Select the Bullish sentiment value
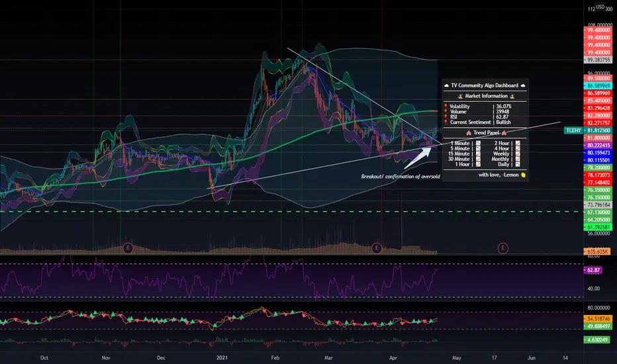Image resolution: width=617 pixels, height=364 pixels. coord(504,122)
